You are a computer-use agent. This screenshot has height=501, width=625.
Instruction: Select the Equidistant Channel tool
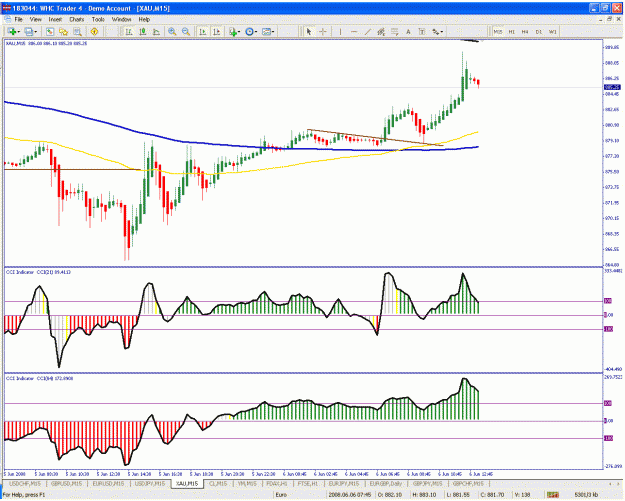[381, 31]
